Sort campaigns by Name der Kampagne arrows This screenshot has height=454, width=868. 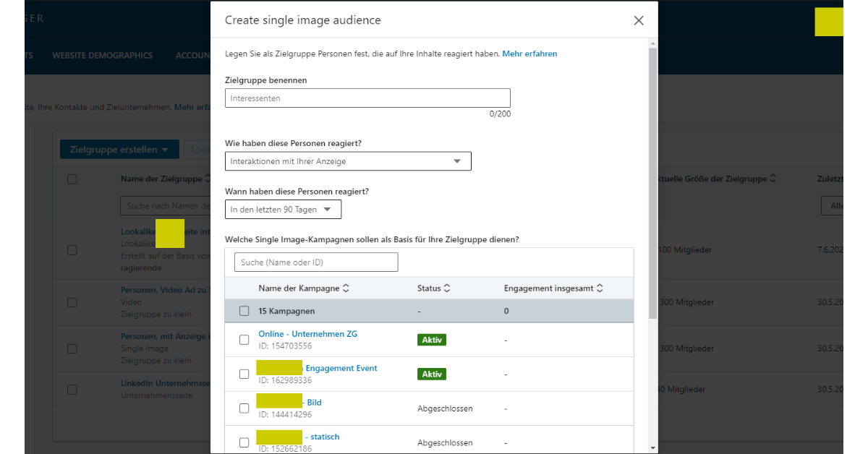[346, 288]
